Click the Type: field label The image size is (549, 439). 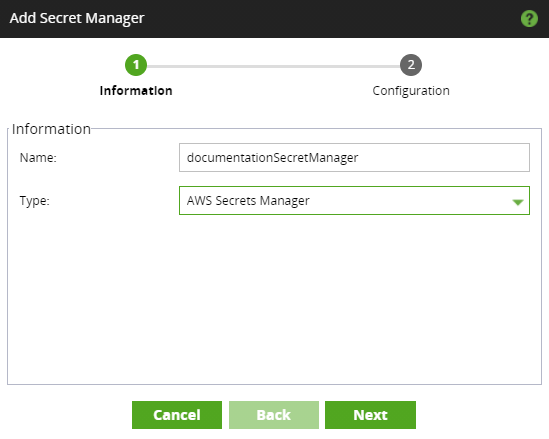point(34,201)
